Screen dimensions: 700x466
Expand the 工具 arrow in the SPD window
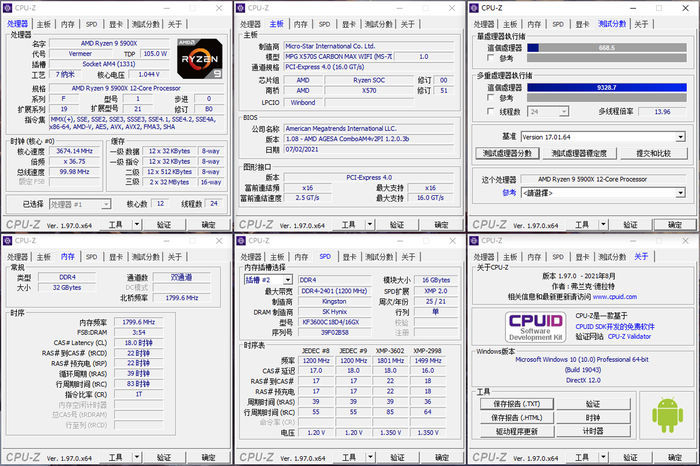(370, 458)
